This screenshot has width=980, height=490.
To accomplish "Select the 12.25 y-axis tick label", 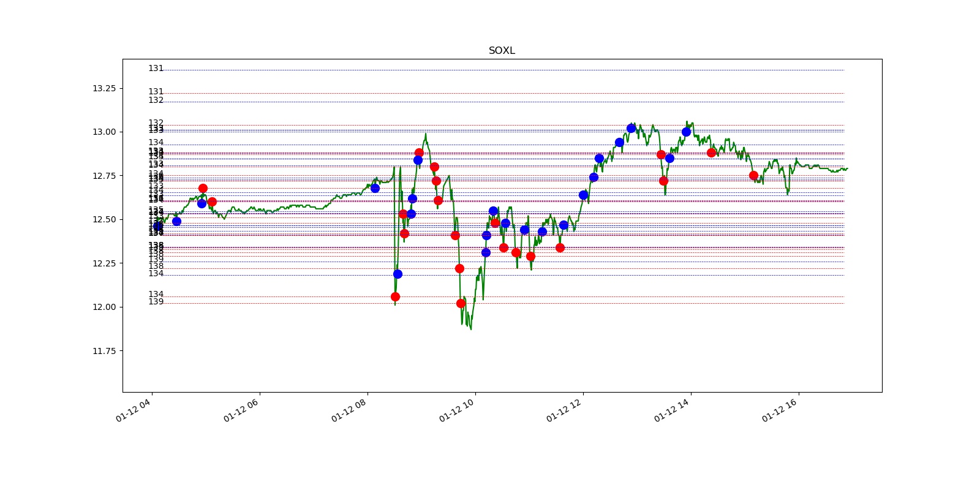I will 104,263.
